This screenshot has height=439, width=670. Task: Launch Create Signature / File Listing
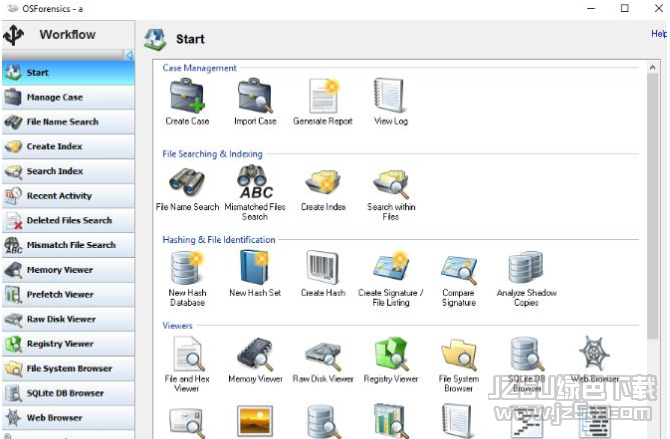tap(391, 267)
